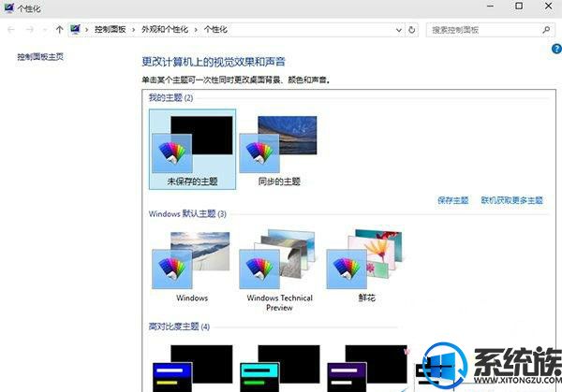Screen dimensions: 562x392
Task: Close the 个性化 window
Action: tap(548, 7)
